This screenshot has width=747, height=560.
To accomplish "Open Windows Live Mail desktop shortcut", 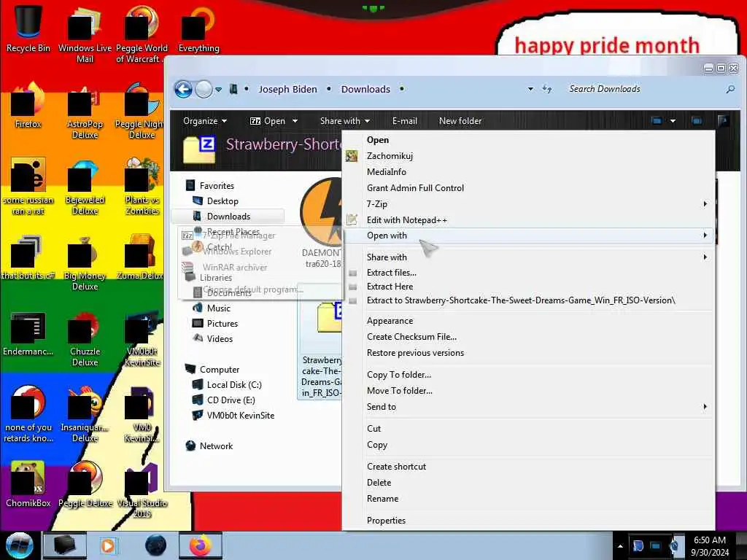I will coord(85,34).
